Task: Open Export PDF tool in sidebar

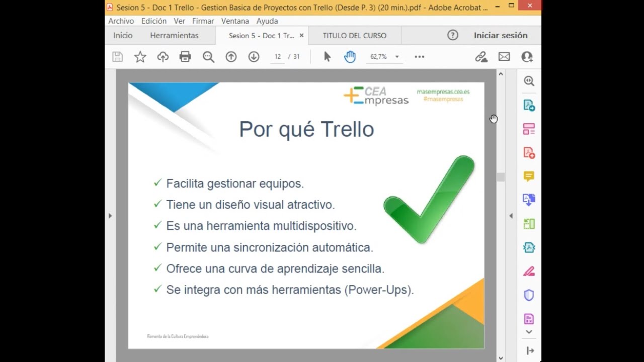Action: [529, 105]
